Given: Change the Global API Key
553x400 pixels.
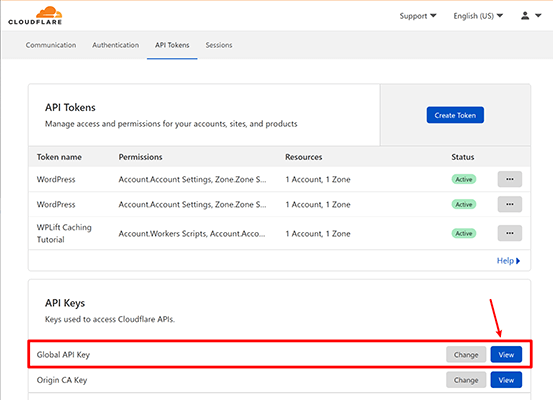Looking at the screenshot, I should (x=466, y=354).
